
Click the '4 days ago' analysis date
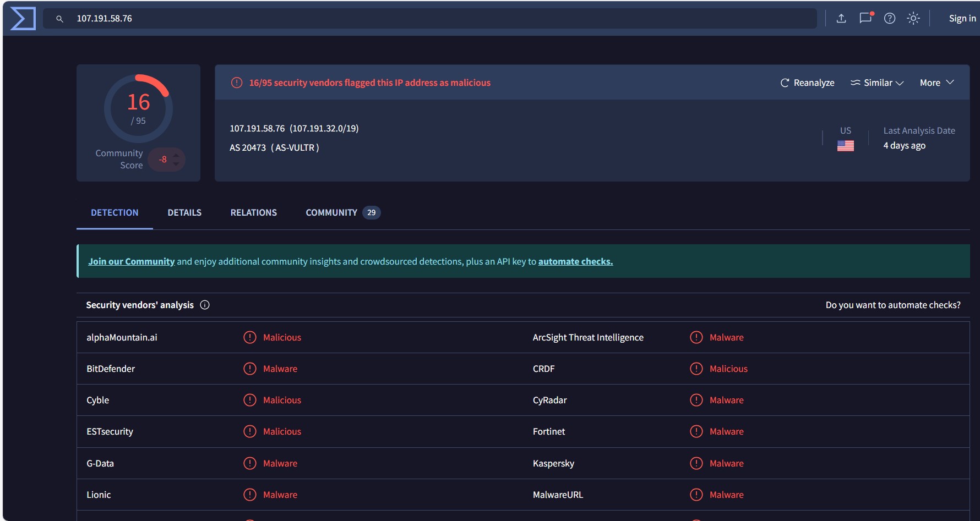pos(905,145)
